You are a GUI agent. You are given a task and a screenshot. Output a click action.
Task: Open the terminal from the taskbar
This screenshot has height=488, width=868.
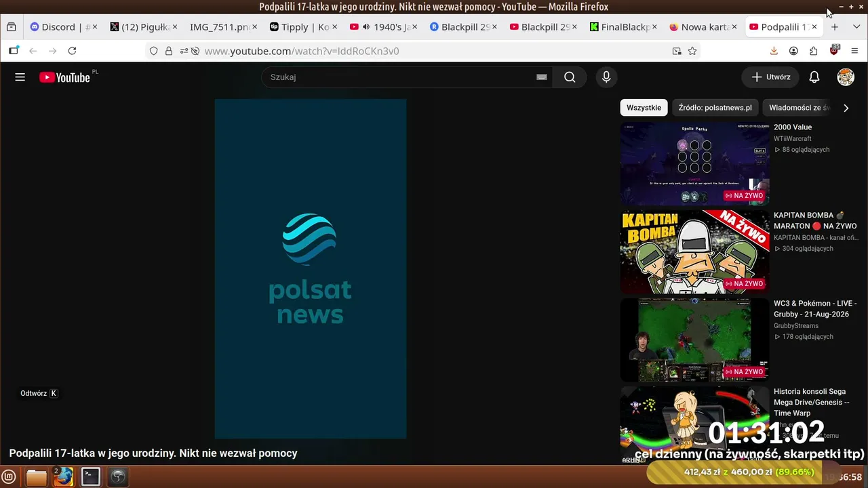(90, 477)
